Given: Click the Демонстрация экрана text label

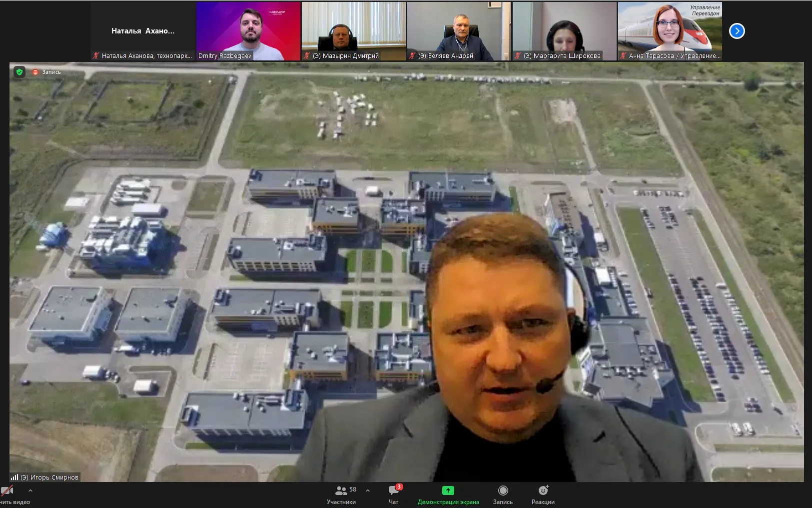Looking at the screenshot, I should pos(448,502).
